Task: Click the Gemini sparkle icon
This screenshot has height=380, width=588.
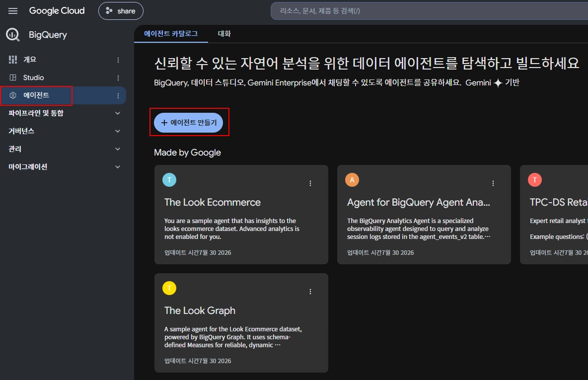Action: point(498,83)
